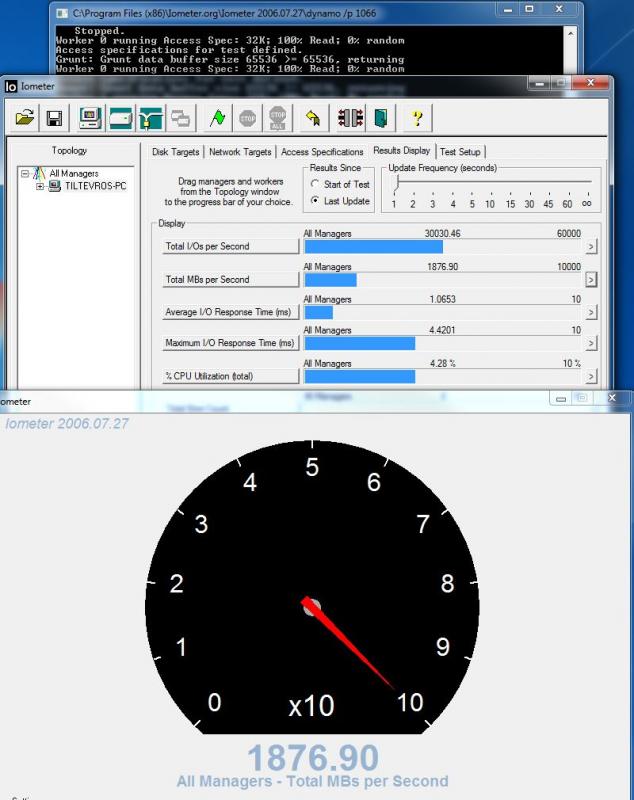The image size is (634, 800).
Task: Click the Maximum I/O Response Time progress bar
Action: (x=443, y=343)
